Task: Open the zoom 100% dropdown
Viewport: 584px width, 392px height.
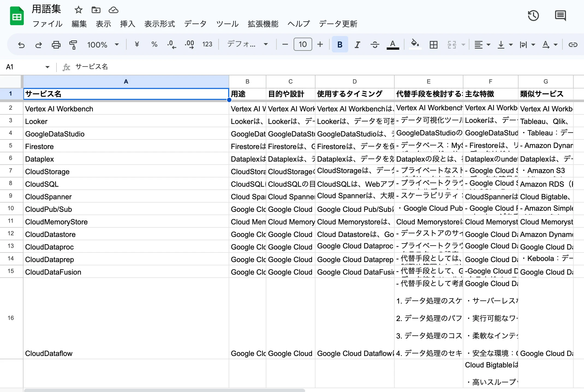Action: pyautogui.click(x=103, y=44)
